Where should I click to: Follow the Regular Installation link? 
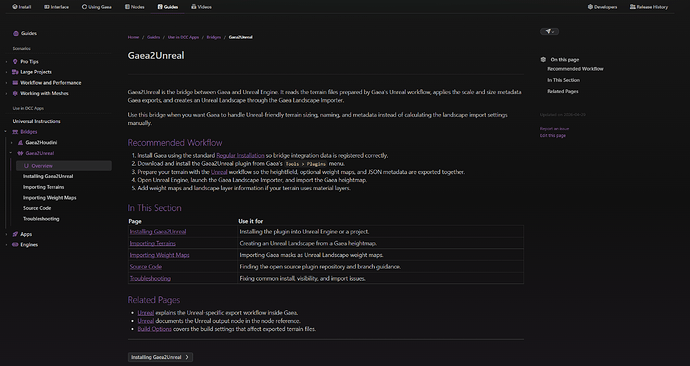(x=240, y=156)
